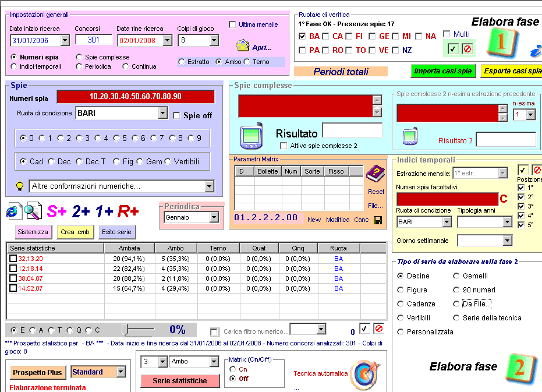Click the magnifier document search icon
This screenshot has width=542, height=392.
click(33, 211)
